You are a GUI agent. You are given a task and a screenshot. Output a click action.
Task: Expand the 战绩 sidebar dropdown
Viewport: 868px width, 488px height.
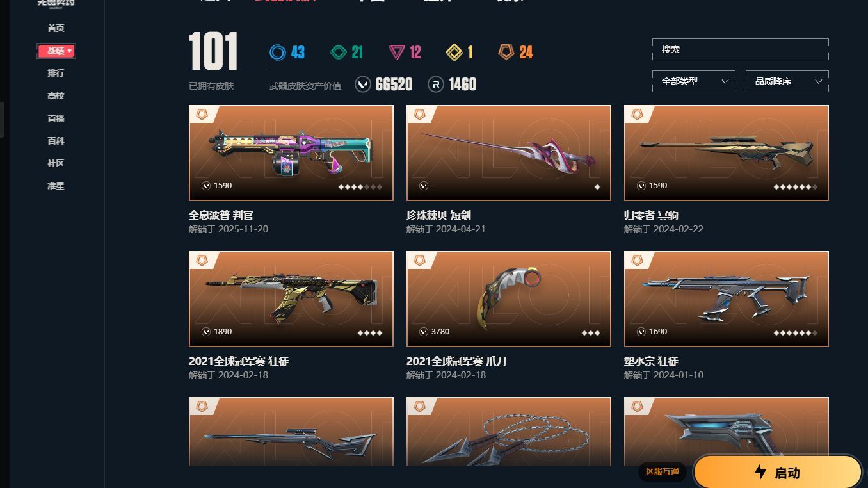click(x=56, y=51)
